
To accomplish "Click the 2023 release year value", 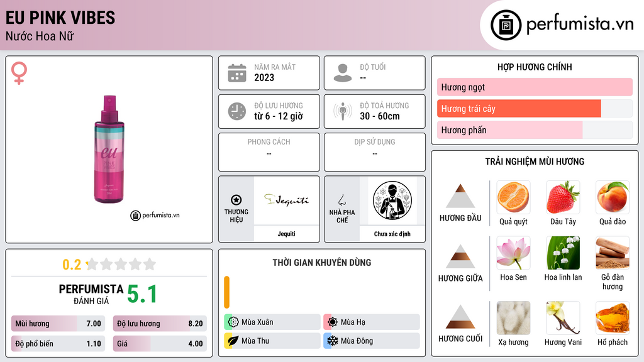I will click(x=264, y=77).
